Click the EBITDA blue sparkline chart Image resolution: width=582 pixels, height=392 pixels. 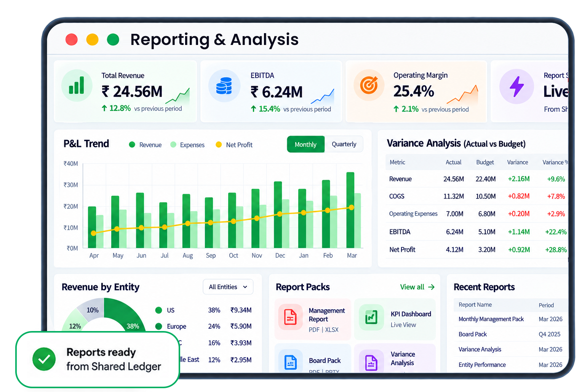(322, 97)
